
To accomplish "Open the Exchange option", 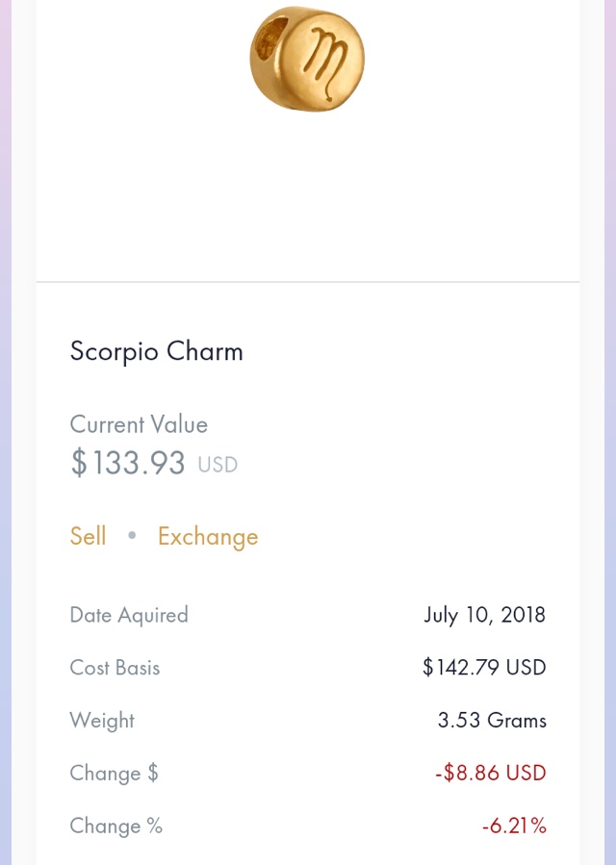I will point(208,536).
